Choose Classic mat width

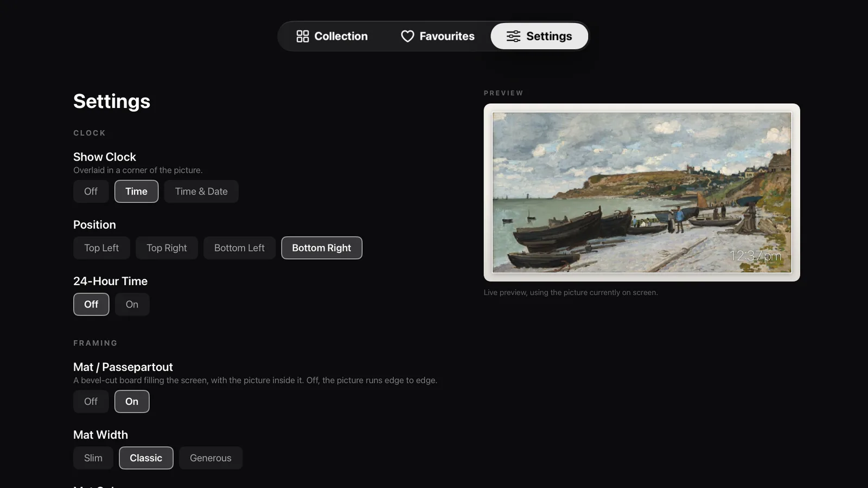pyautogui.click(x=146, y=458)
